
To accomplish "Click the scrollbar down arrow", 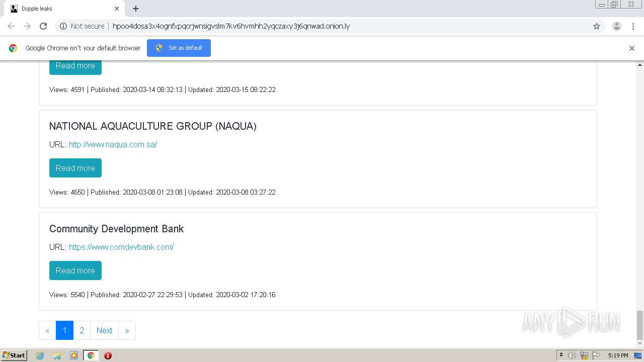I will 640,344.
